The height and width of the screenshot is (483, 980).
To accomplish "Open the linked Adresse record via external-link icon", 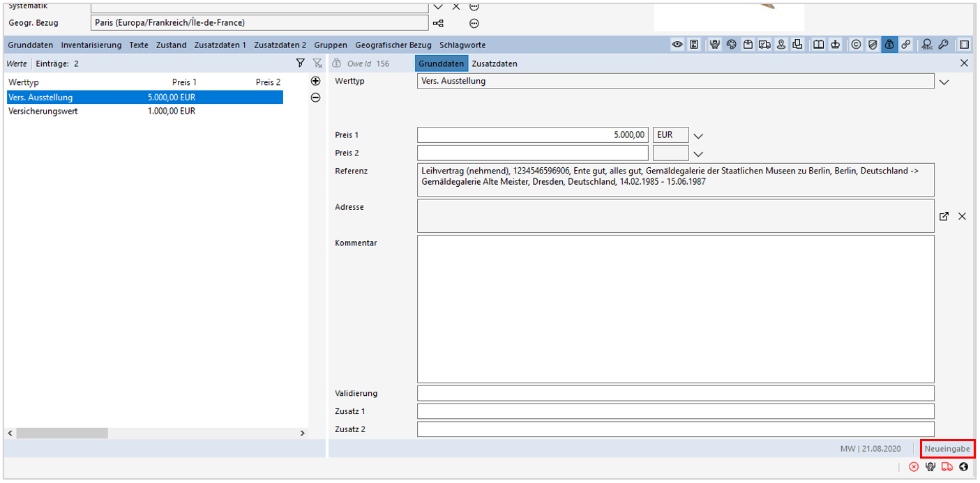I will [944, 216].
